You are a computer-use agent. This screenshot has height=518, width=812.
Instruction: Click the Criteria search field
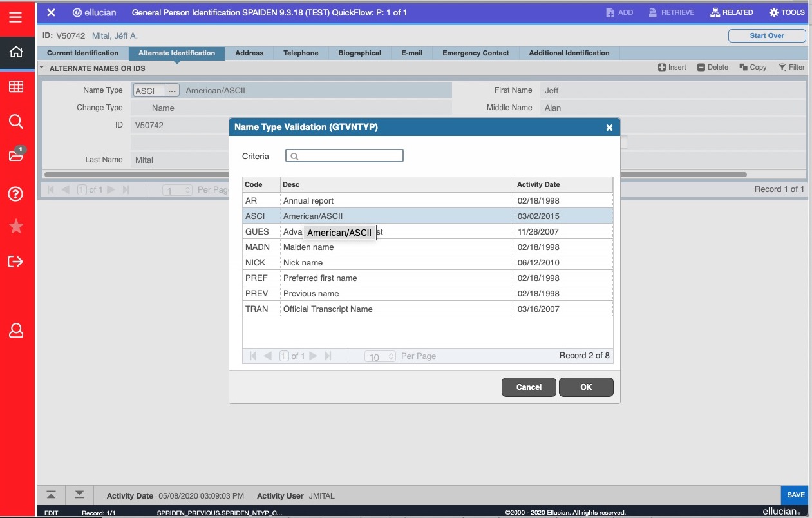345,156
